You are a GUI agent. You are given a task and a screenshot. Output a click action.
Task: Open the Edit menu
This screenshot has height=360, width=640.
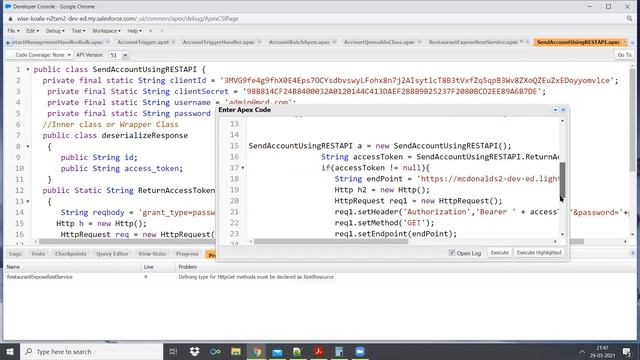[32, 31]
